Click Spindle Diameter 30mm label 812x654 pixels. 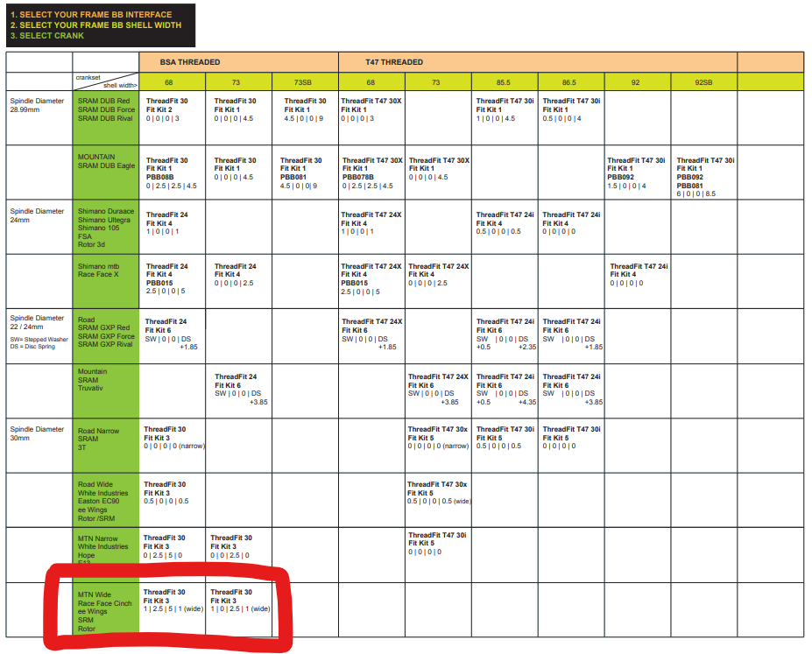tap(37, 433)
